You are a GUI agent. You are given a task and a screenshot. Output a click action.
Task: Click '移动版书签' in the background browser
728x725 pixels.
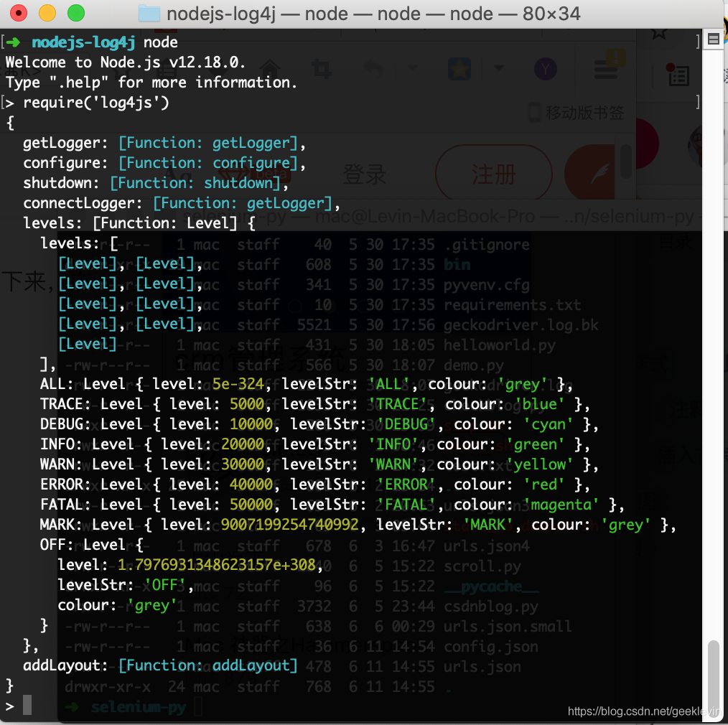click(x=584, y=113)
